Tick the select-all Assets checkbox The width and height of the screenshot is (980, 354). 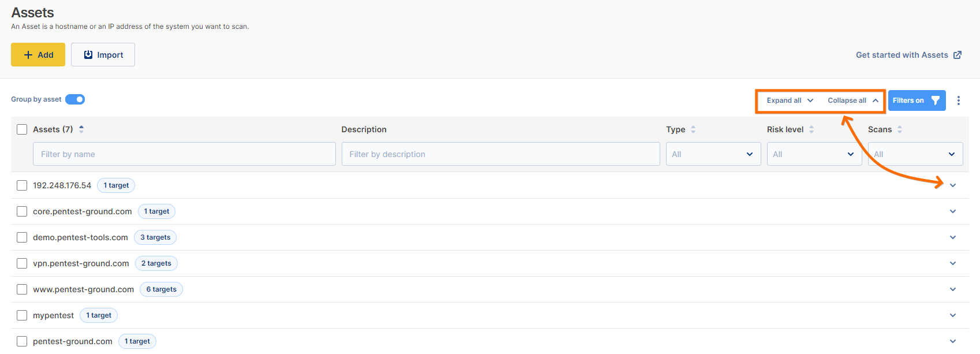click(22, 129)
